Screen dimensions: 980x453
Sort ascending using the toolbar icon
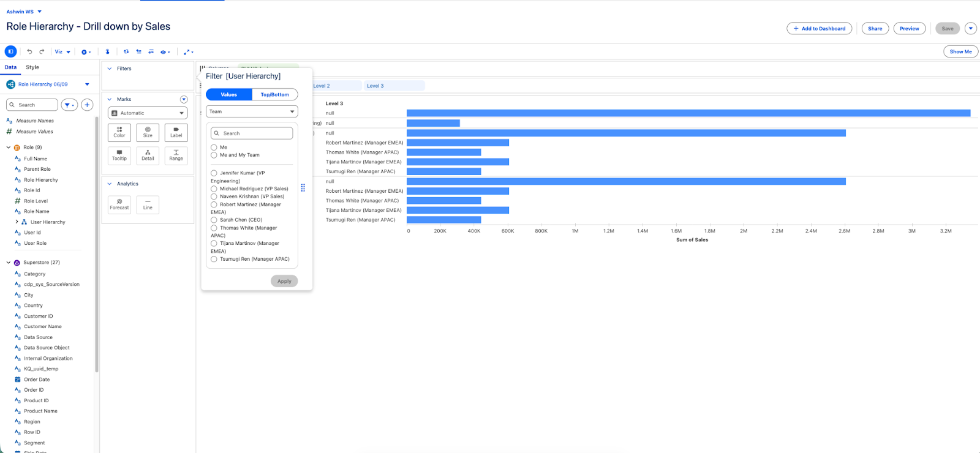point(138,52)
